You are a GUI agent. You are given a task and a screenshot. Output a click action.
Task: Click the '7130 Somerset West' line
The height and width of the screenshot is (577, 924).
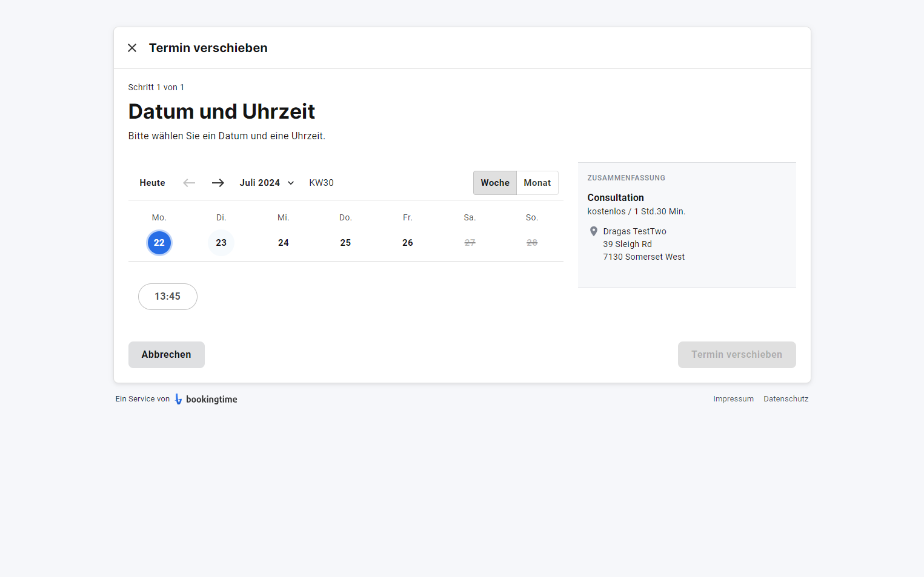(x=643, y=257)
